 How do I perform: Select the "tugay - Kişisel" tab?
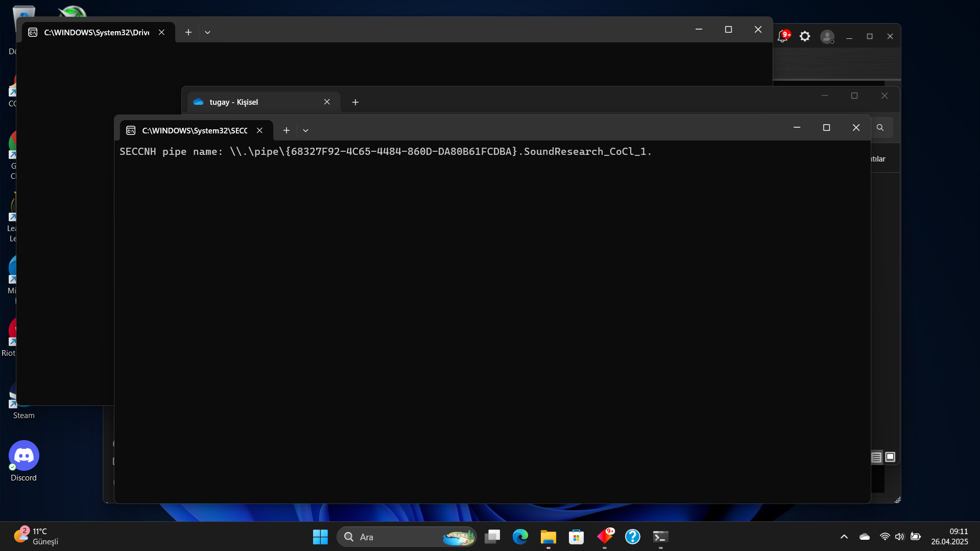(x=264, y=102)
